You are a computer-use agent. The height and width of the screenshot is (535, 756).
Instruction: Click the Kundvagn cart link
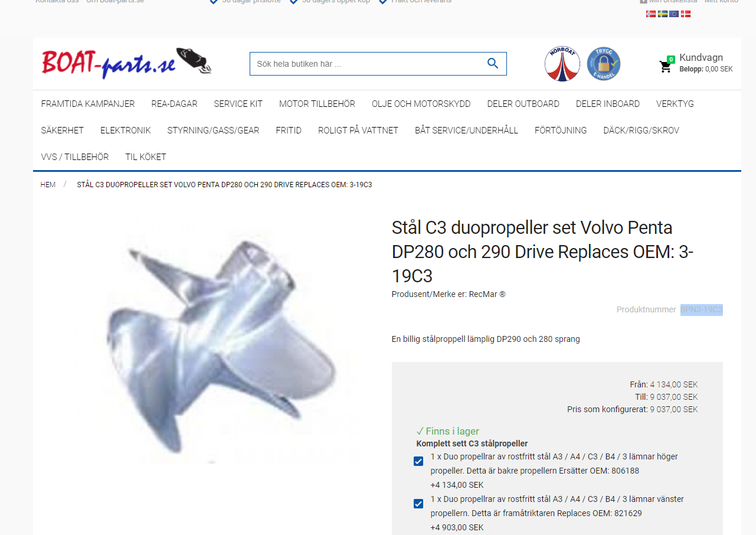pos(701,58)
